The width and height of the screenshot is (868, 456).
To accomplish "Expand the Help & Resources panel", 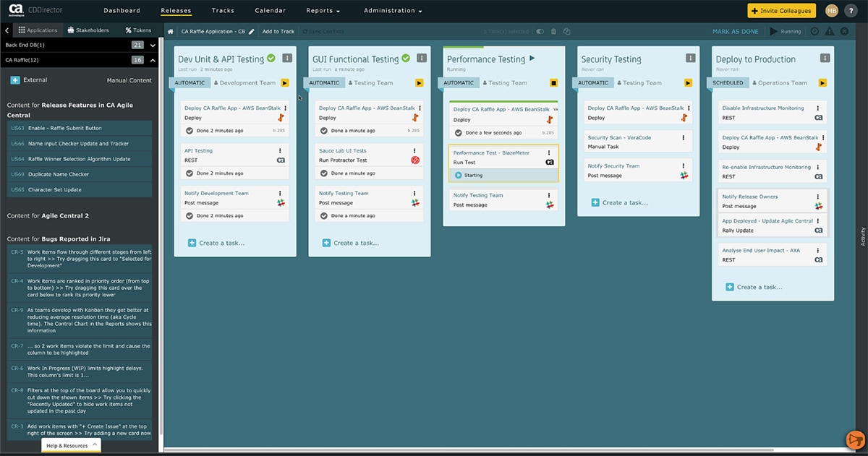I will (x=71, y=446).
